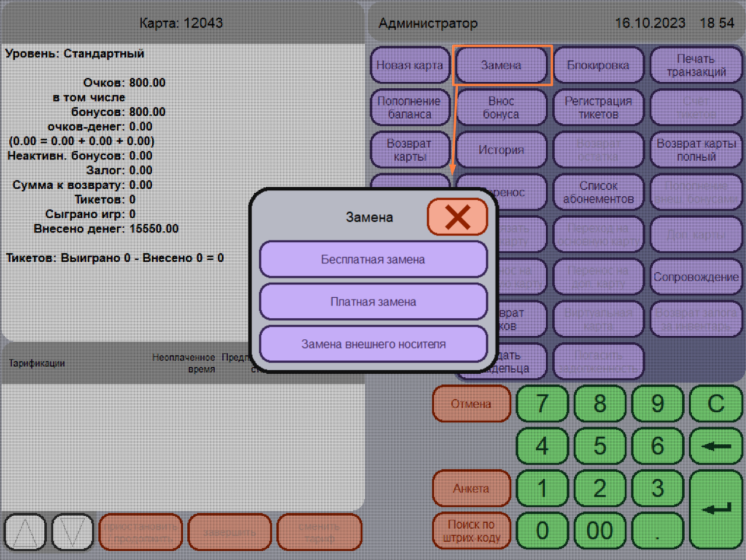746x560 pixels.
Task: Tap keypad digit 1
Action: pyautogui.click(x=543, y=488)
